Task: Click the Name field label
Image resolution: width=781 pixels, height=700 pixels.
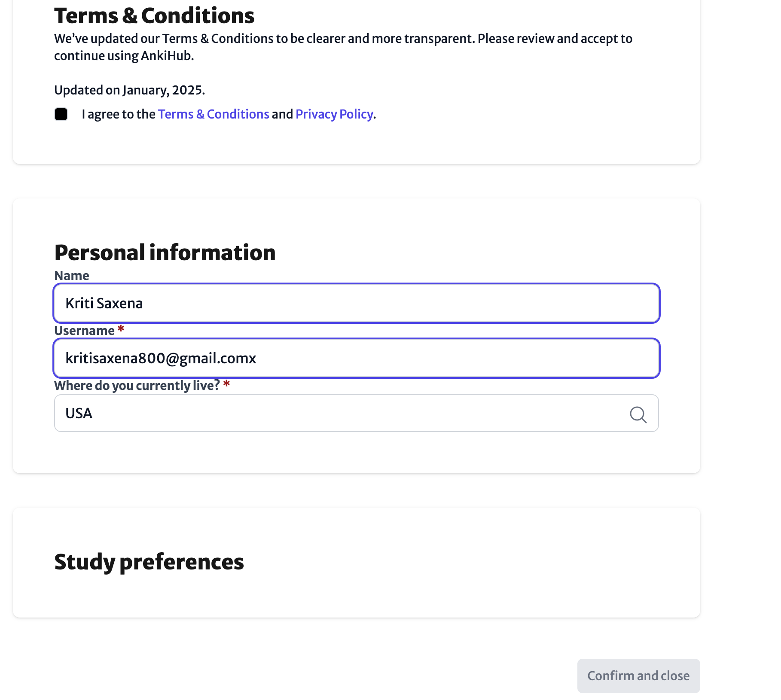Action: [72, 276]
